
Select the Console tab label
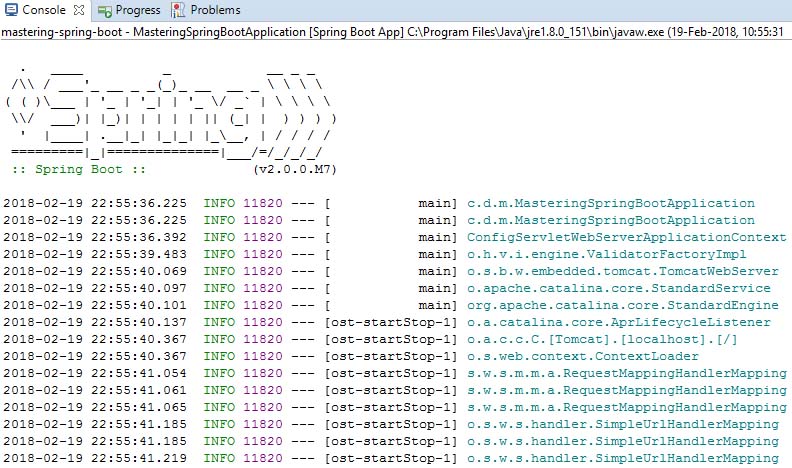coord(45,10)
